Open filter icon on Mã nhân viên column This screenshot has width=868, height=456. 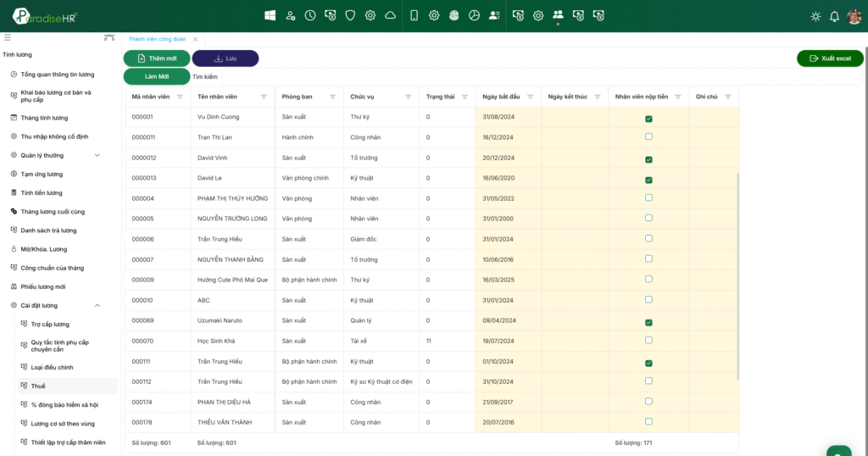pyautogui.click(x=180, y=97)
